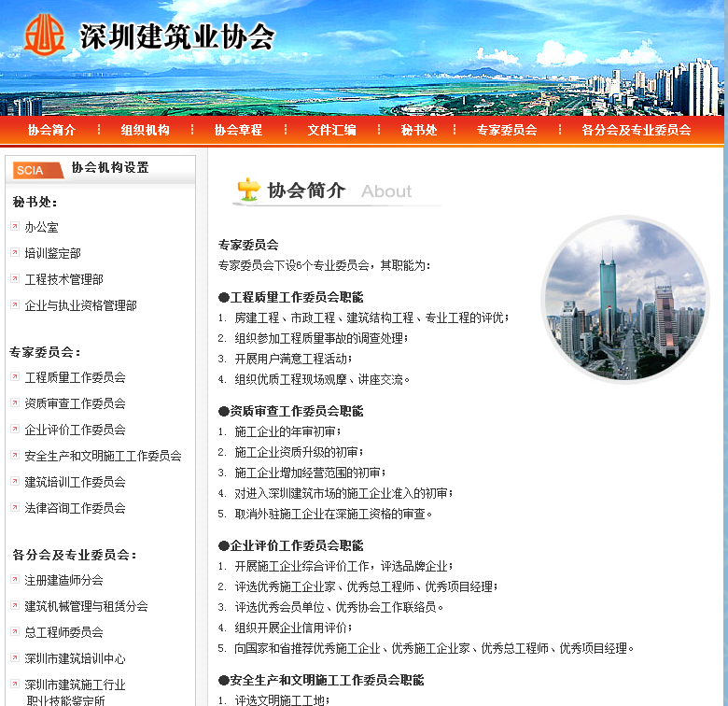The width and height of the screenshot is (728, 706).
Task: Click the arrow icon next to 工程技术管理部
Action: tap(15, 278)
